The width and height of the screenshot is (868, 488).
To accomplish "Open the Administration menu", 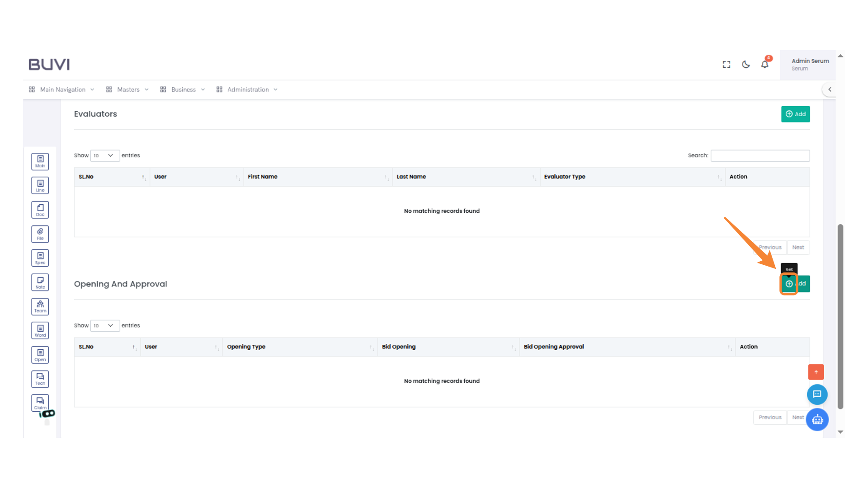I will pyautogui.click(x=247, y=89).
